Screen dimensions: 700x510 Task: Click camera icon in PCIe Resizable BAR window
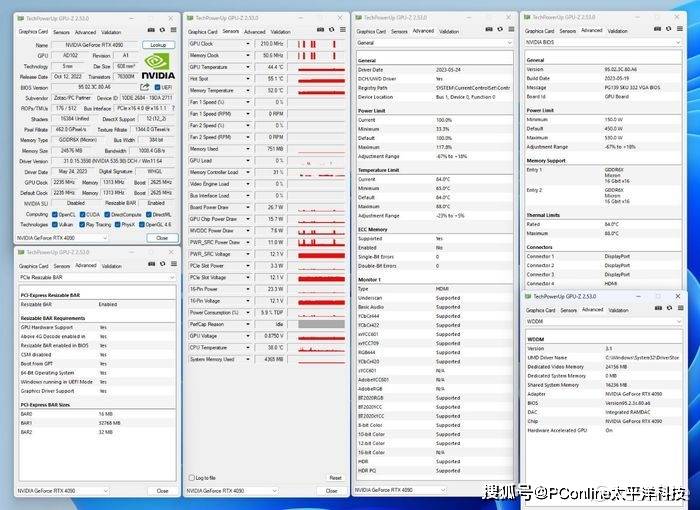(x=151, y=264)
